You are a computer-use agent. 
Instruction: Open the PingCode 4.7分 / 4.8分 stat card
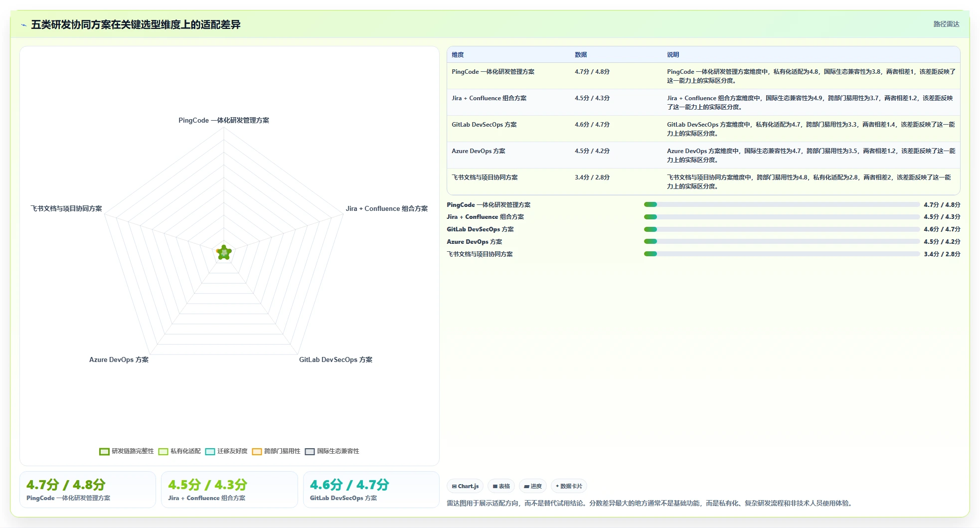[x=88, y=490]
